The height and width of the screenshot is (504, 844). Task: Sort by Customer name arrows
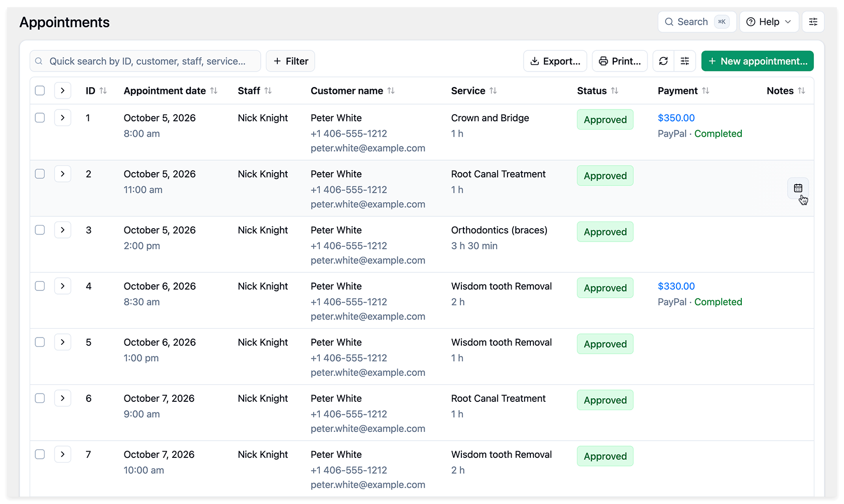pos(391,91)
